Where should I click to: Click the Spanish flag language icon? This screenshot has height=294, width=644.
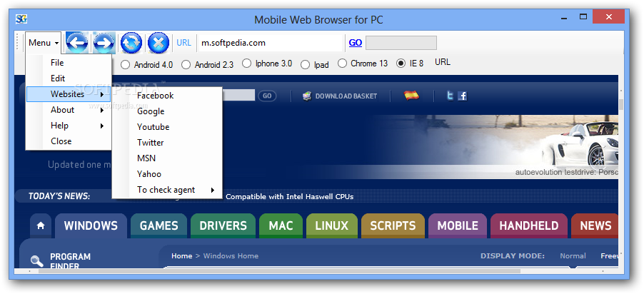[411, 96]
